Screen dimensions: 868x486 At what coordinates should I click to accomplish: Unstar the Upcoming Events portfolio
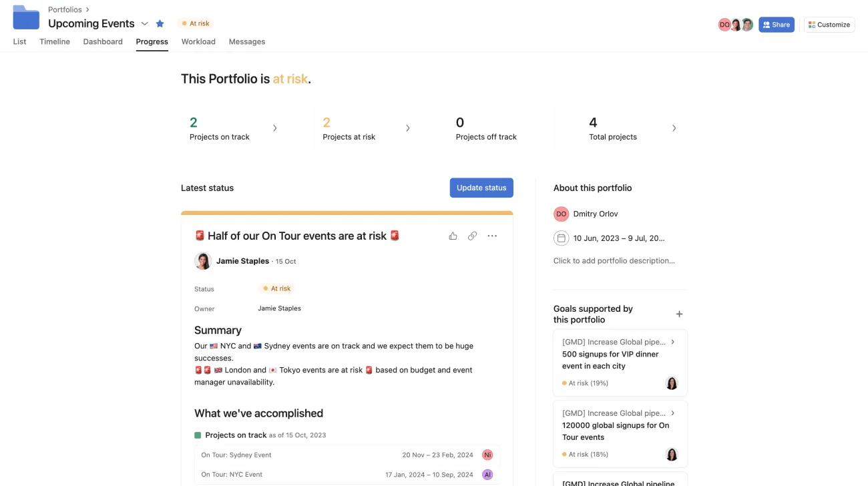click(160, 23)
